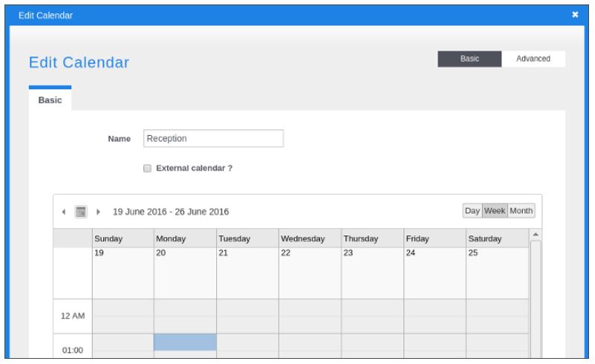Switch to Month view
Viewport: 595px width, 364px height.
click(x=521, y=211)
